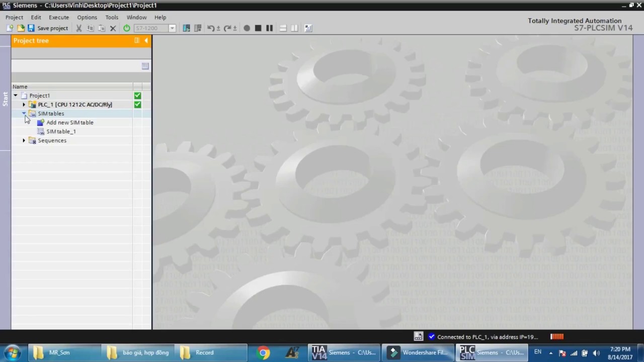Expand the PLC_1 tree node
644x362 pixels.
pyautogui.click(x=24, y=105)
